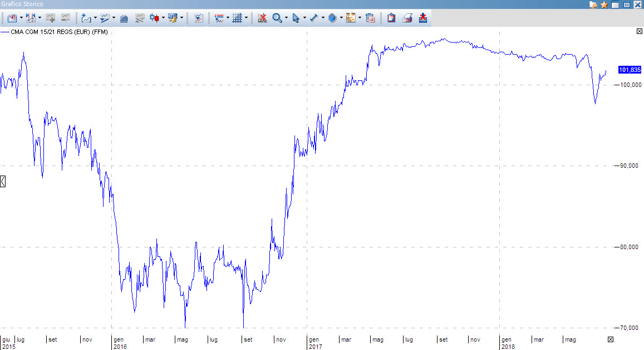Click the red X person icon
Image resolution: width=644 pixels, height=350 pixels.
422,18
